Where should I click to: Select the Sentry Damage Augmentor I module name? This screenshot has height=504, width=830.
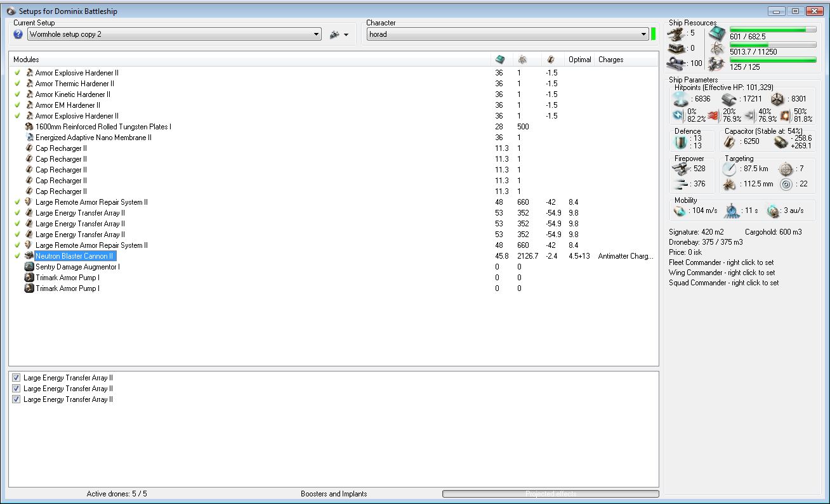pyautogui.click(x=77, y=267)
